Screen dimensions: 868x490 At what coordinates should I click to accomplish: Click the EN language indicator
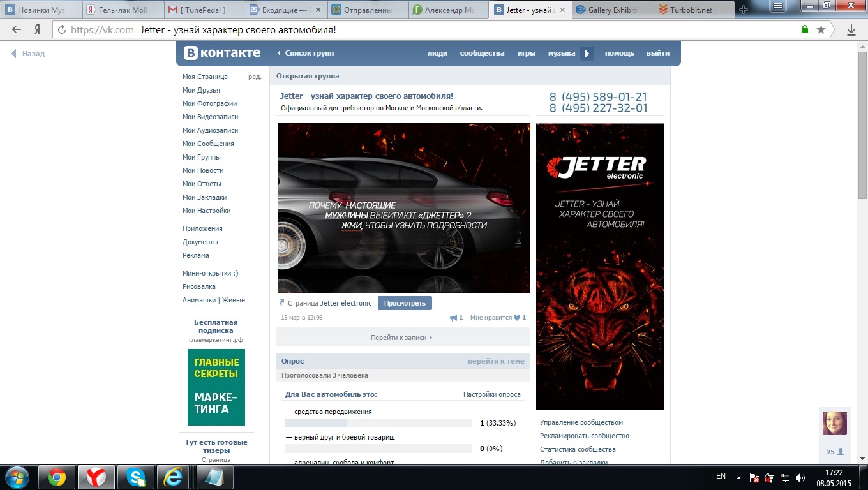point(721,476)
